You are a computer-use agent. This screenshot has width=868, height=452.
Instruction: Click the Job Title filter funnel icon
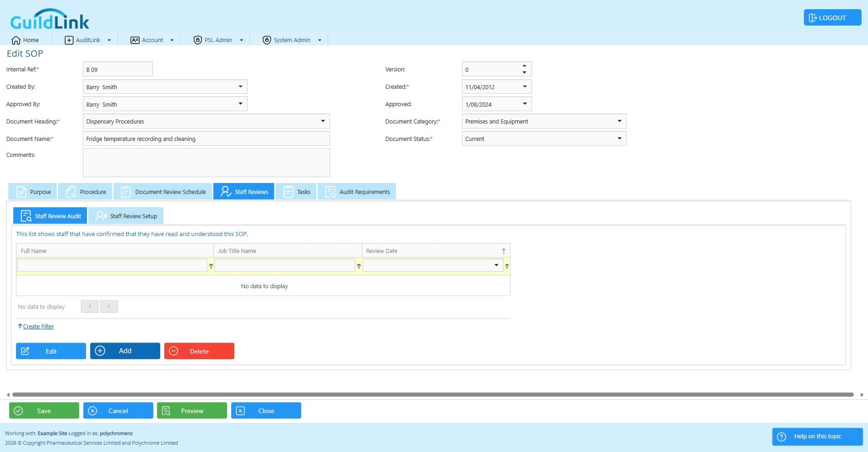(x=359, y=266)
